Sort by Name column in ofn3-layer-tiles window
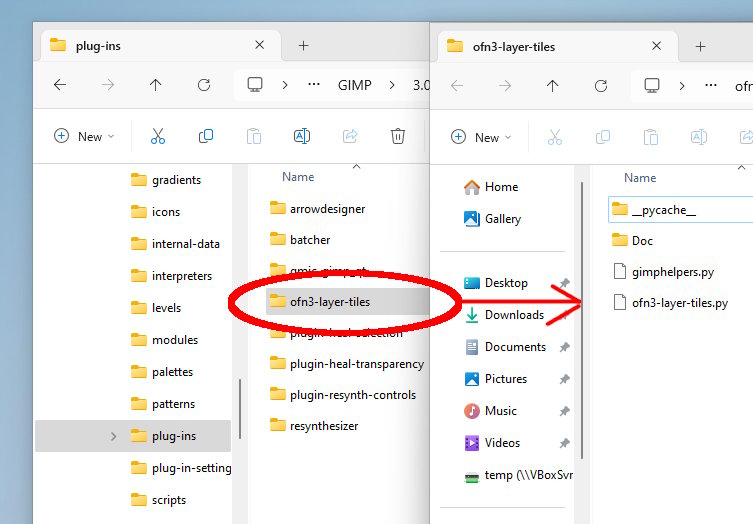This screenshot has width=753, height=524. click(x=640, y=178)
